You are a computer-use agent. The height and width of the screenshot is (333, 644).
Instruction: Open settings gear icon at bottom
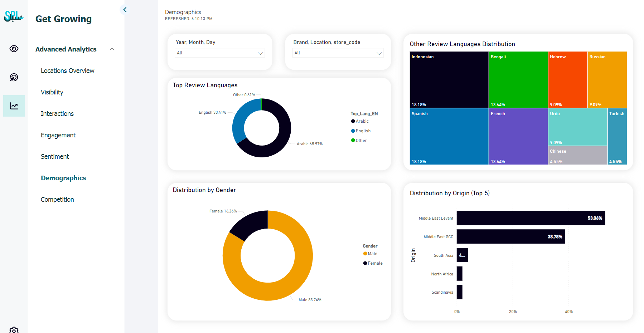pyautogui.click(x=14, y=330)
